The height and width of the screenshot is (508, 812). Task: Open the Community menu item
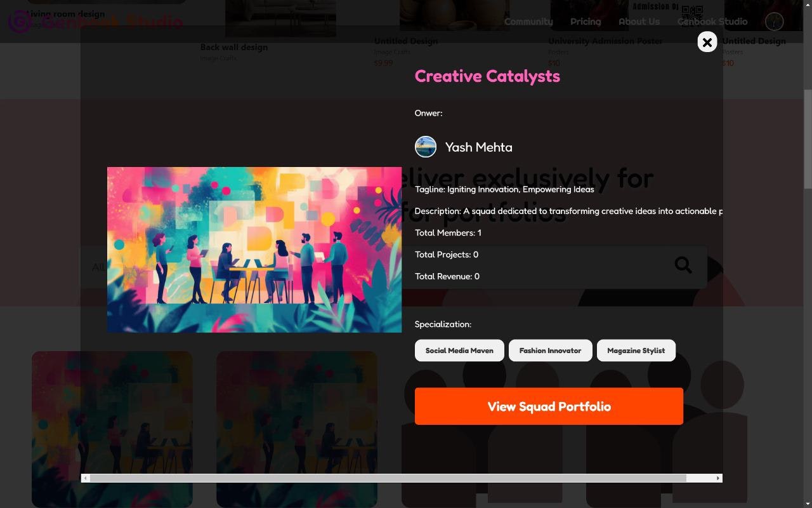click(x=528, y=22)
